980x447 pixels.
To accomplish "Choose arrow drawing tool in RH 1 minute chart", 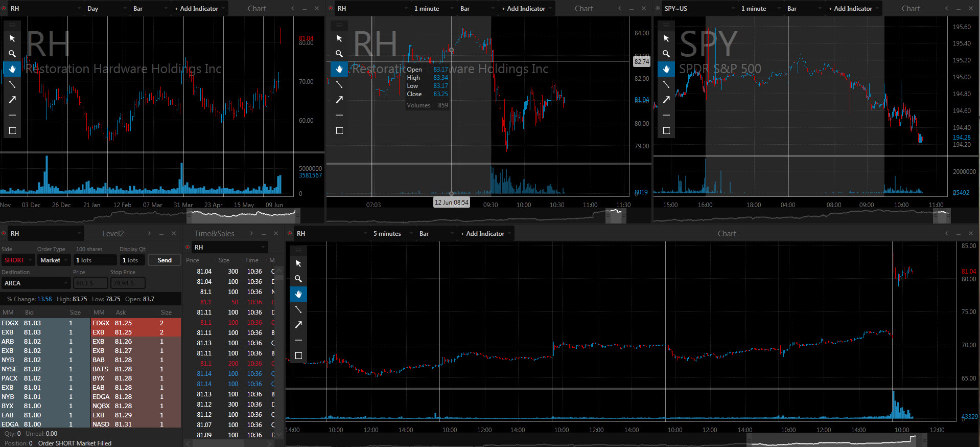I will (339, 100).
